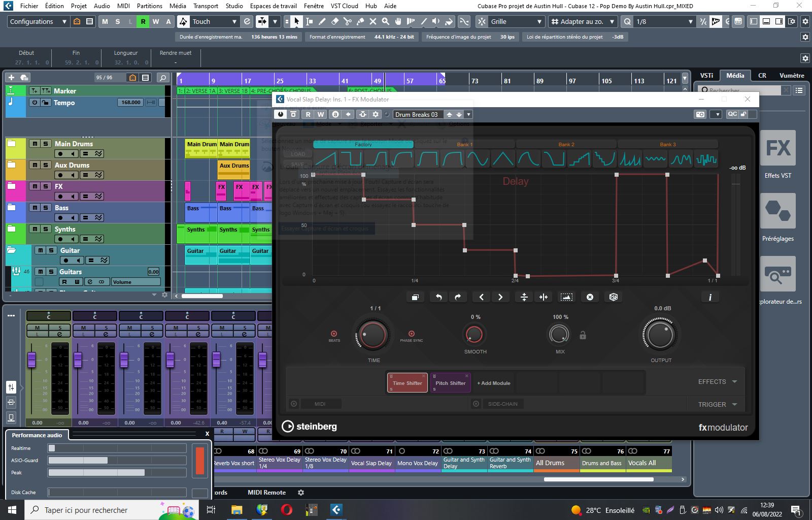Undo last curve edit in FX Modulator
812x520 pixels.
pos(438,297)
